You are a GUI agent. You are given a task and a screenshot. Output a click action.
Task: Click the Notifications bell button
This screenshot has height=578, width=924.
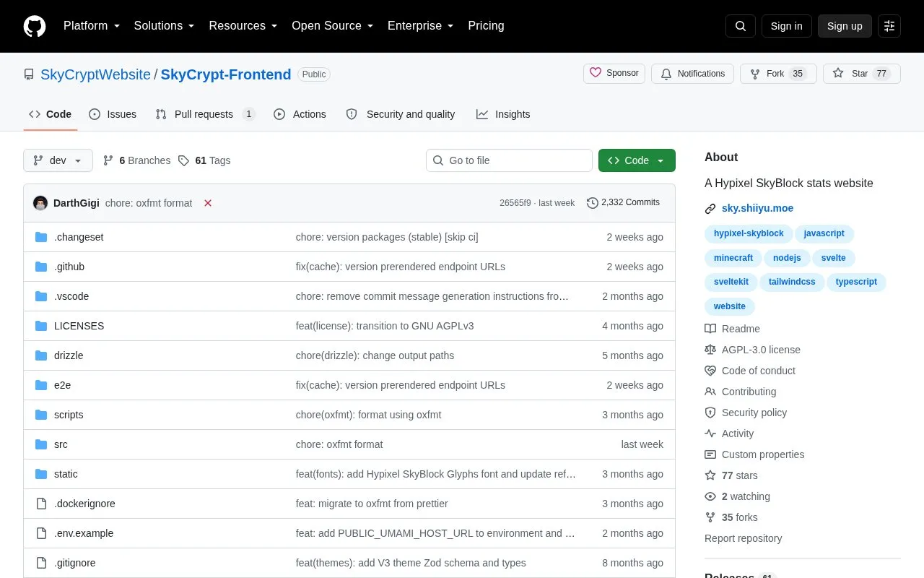692,74
